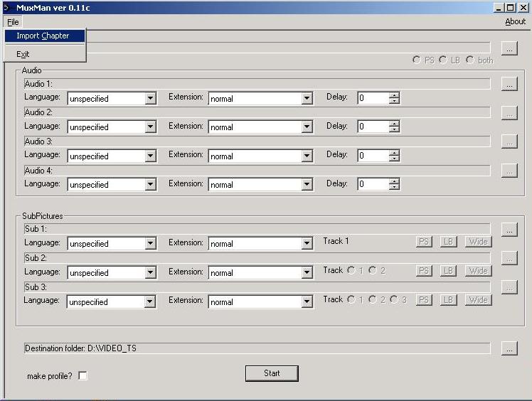532x401 pixels.
Task: Open Audio 3 Language dropdown
Action: point(150,156)
